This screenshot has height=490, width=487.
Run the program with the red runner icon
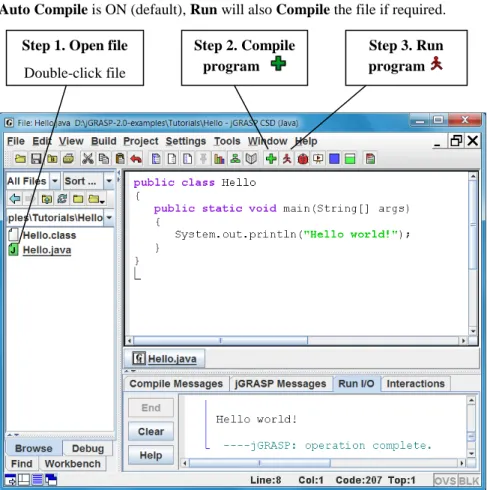point(287,159)
